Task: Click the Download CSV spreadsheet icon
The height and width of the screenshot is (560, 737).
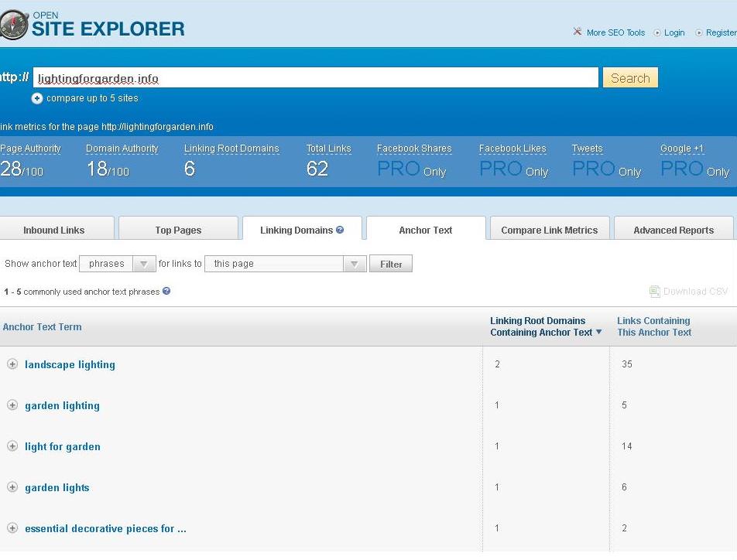Action: point(654,292)
